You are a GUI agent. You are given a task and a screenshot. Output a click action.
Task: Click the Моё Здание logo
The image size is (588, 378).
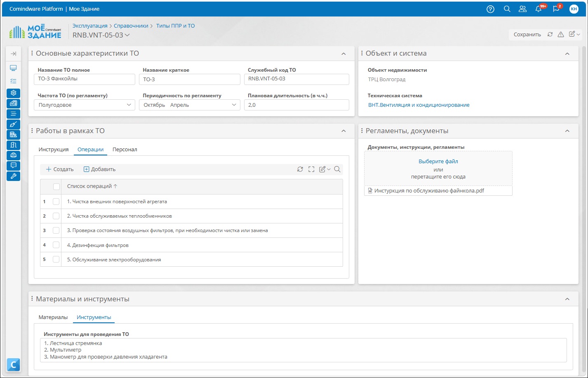[x=35, y=32]
